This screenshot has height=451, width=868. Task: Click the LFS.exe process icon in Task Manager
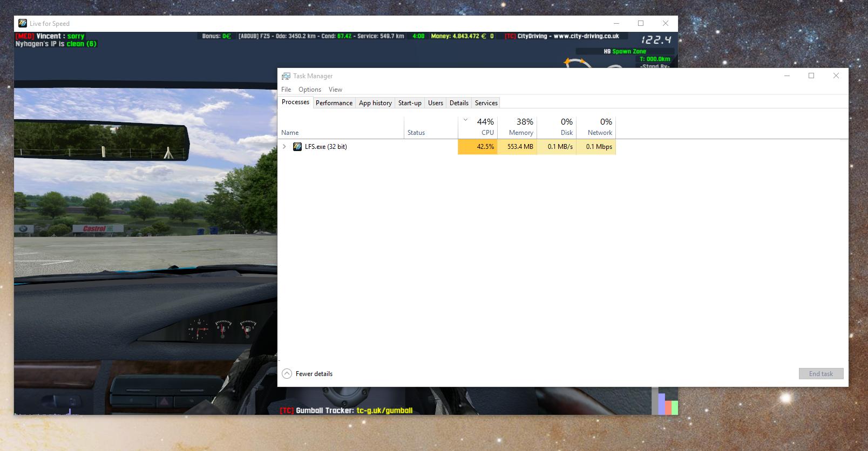297,147
